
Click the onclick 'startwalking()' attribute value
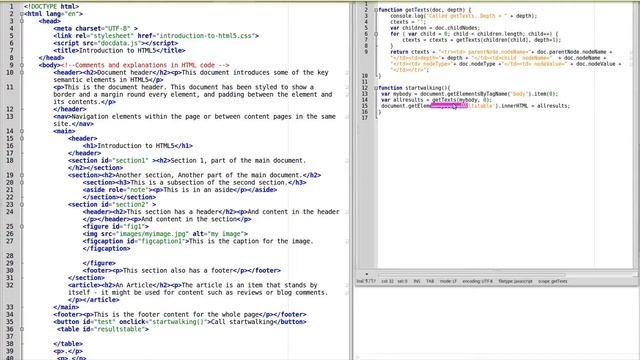point(178,322)
